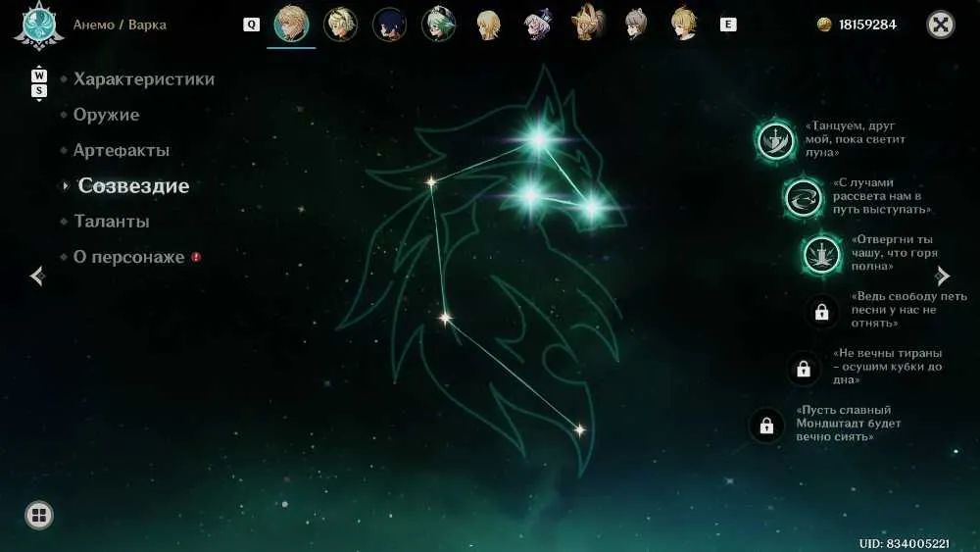The image size is (980, 552).
Task: Open the Таланты menu section
Action: point(112,222)
